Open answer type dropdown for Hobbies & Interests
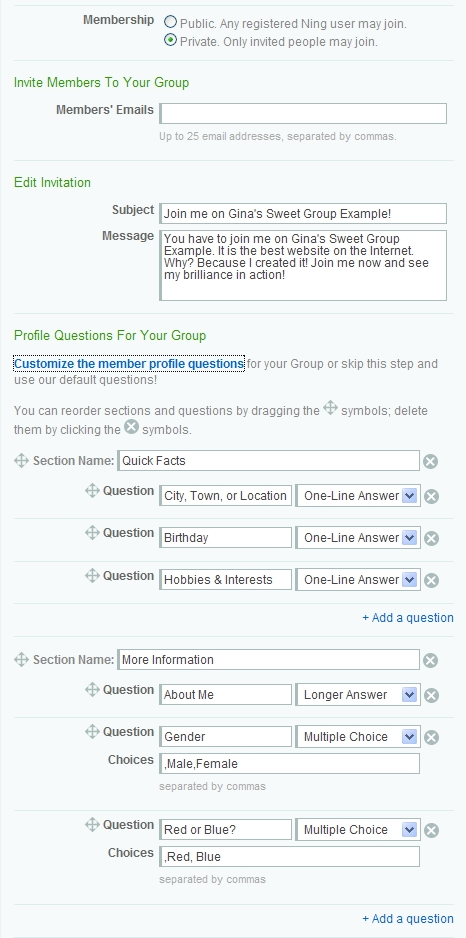 point(358,580)
